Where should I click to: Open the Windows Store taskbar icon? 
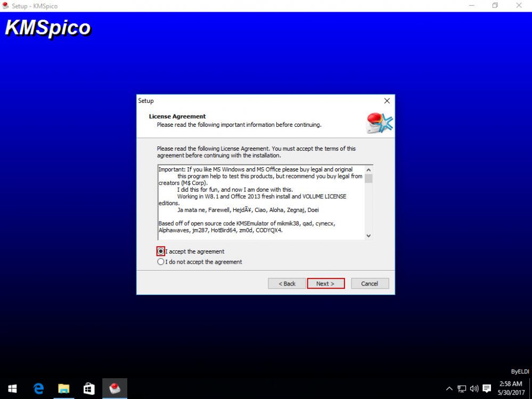tap(89, 388)
